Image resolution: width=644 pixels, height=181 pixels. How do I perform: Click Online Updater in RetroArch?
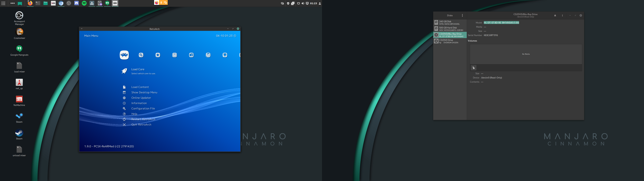tap(141, 98)
